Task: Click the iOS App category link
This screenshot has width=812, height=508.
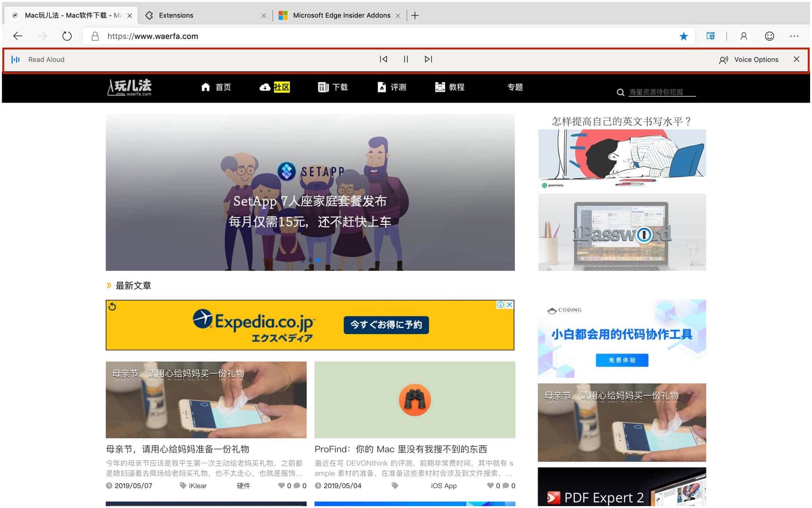Action: click(x=444, y=486)
